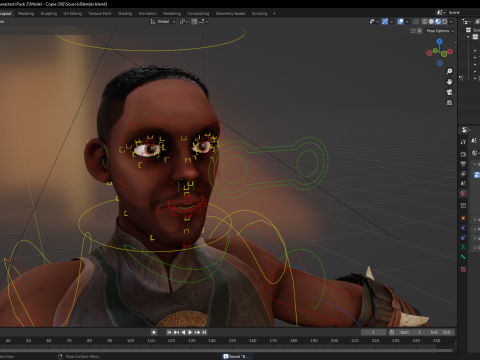Click the timeline horizontal scrollbar
The width and height of the screenshot is (480, 360).
click(227, 350)
